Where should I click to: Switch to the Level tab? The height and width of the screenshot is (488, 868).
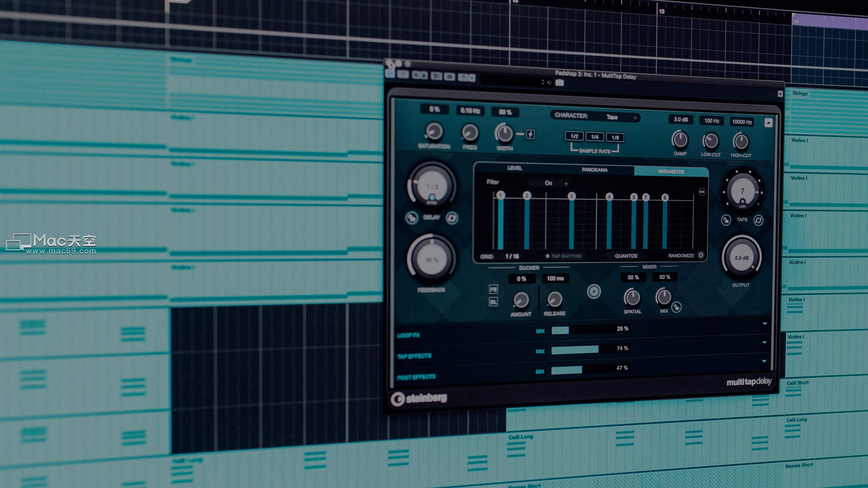514,168
